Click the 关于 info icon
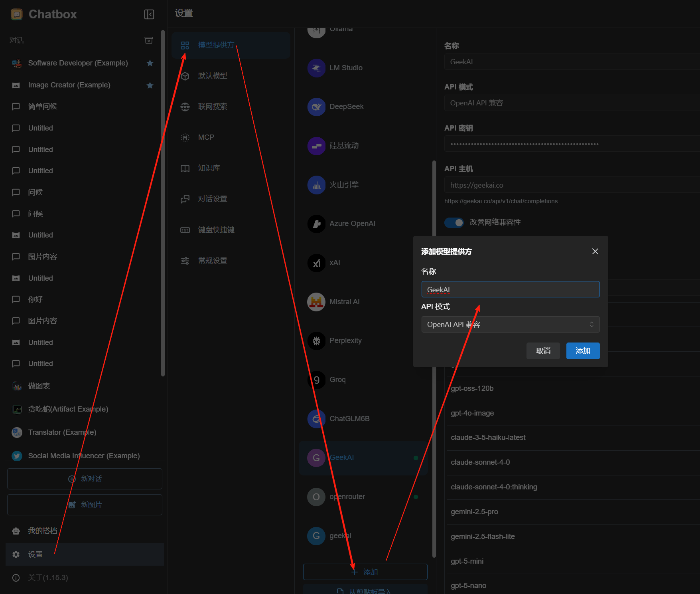Image resolution: width=700 pixels, height=594 pixels. pos(16,578)
